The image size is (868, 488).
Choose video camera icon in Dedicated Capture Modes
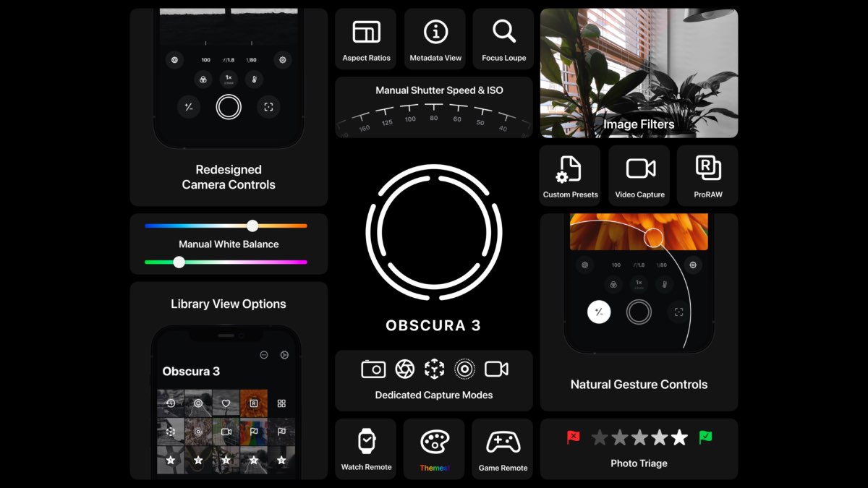[496, 369]
